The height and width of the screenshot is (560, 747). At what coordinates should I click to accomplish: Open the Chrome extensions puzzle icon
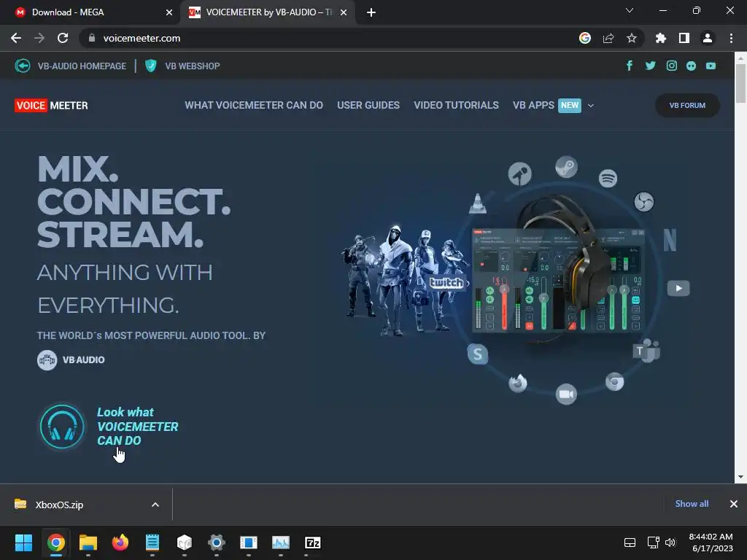661,38
